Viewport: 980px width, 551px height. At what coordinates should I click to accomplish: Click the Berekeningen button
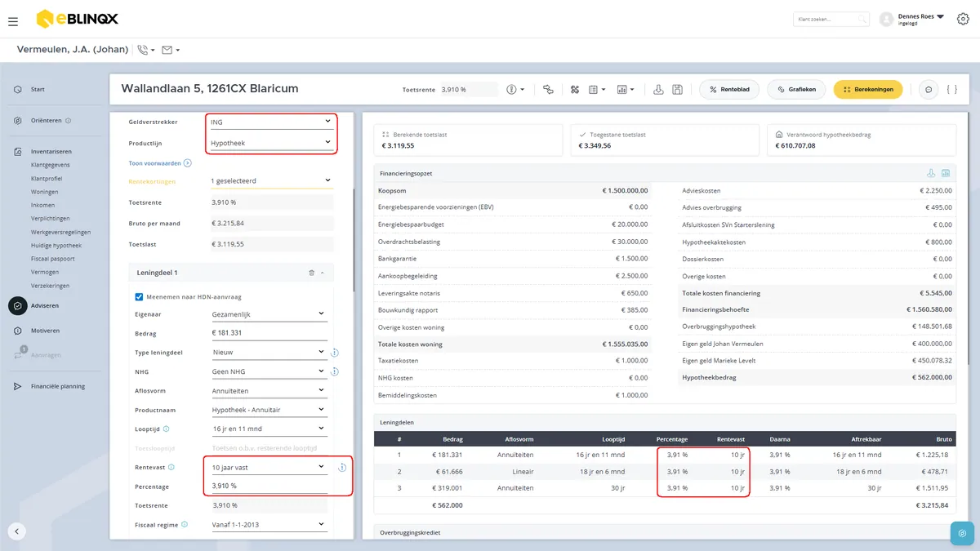point(868,89)
